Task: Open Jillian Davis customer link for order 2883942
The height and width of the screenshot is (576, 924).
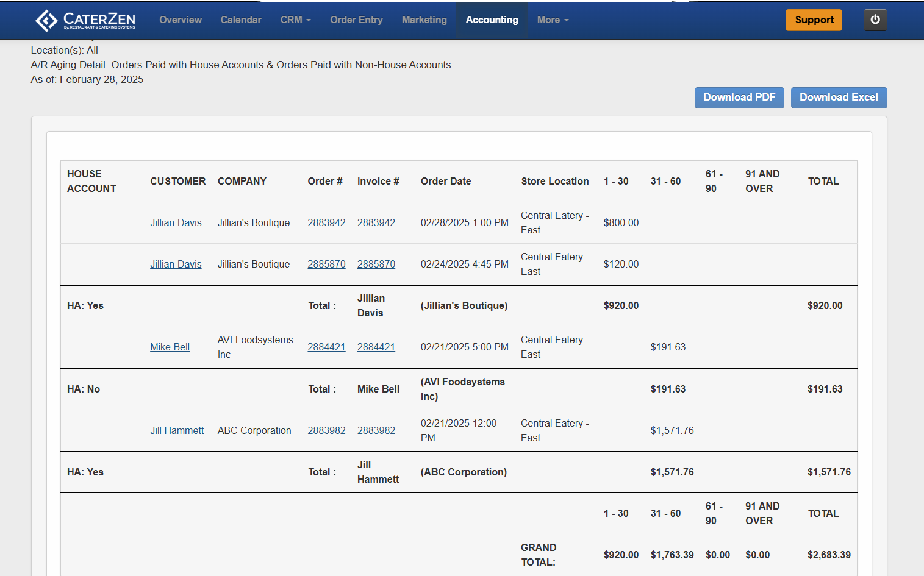Action: tap(176, 223)
